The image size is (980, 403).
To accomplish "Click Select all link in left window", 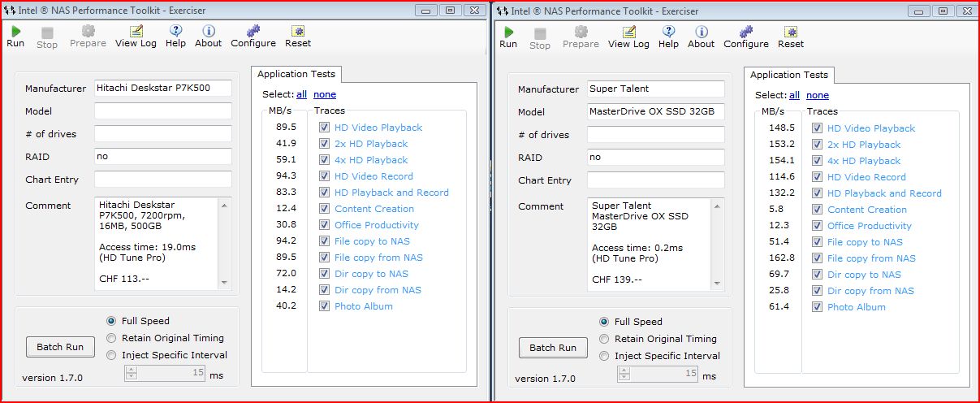I will coord(301,94).
